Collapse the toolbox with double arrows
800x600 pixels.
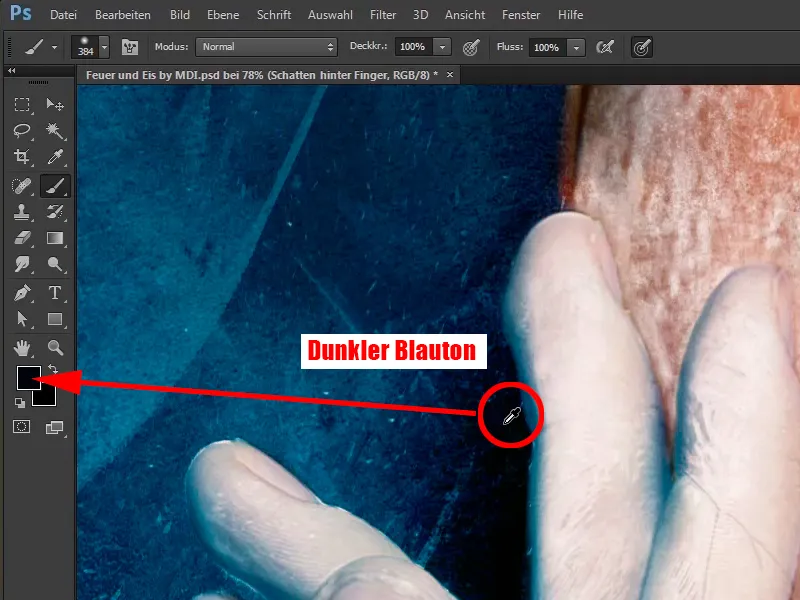[x=11, y=71]
